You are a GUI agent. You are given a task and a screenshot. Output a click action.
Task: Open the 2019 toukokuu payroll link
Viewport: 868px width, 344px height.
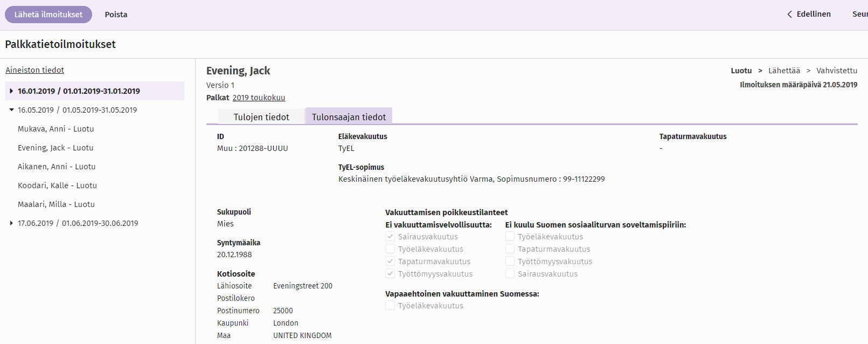click(259, 98)
